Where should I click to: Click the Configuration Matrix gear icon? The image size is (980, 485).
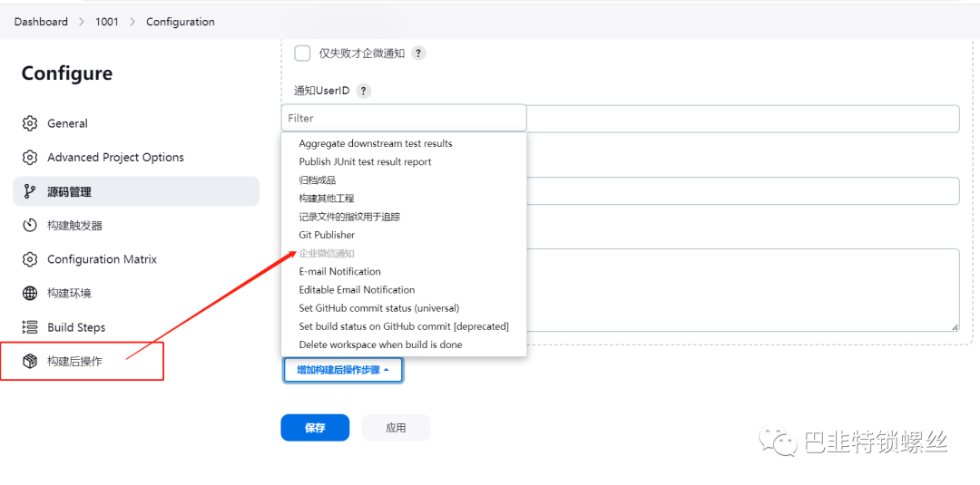coord(30,259)
